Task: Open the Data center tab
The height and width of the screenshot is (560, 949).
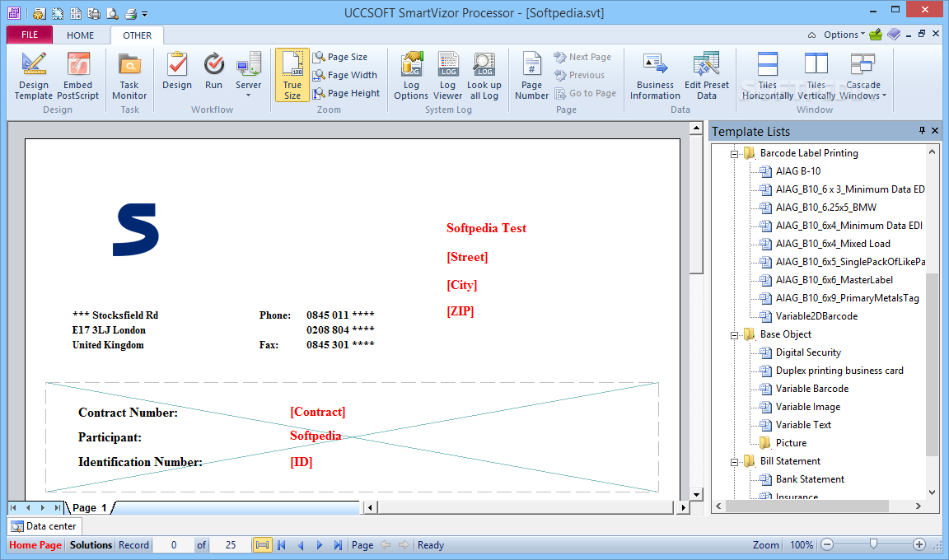Action: [x=44, y=526]
